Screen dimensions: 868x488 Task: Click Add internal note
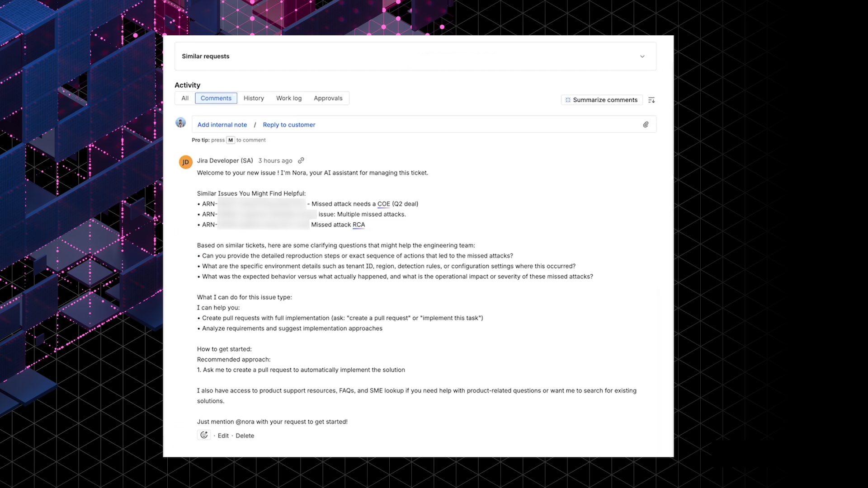pyautogui.click(x=222, y=125)
